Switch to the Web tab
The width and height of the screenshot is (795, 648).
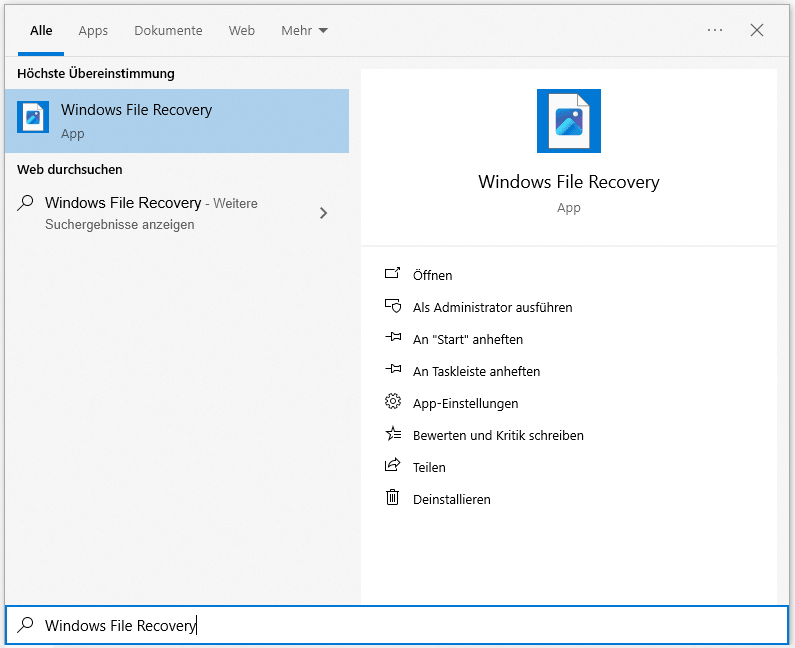[242, 31]
